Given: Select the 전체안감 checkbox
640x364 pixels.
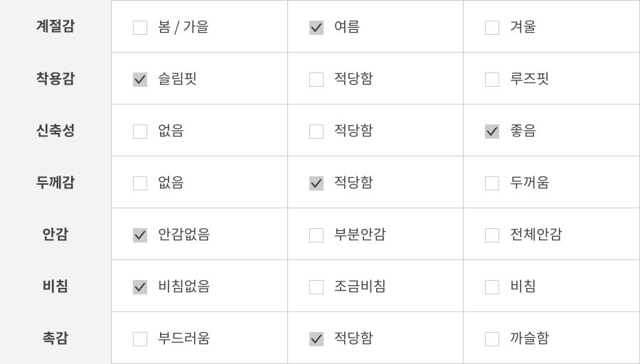Looking at the screenshot, I should [492, 235].
